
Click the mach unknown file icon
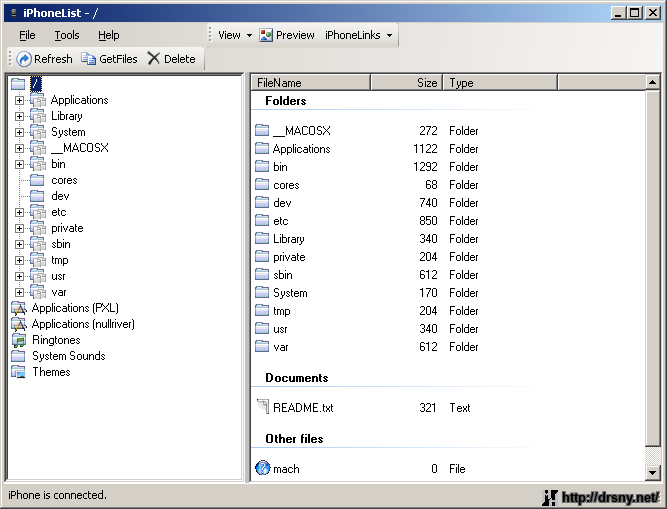click(x=262, y=468)
